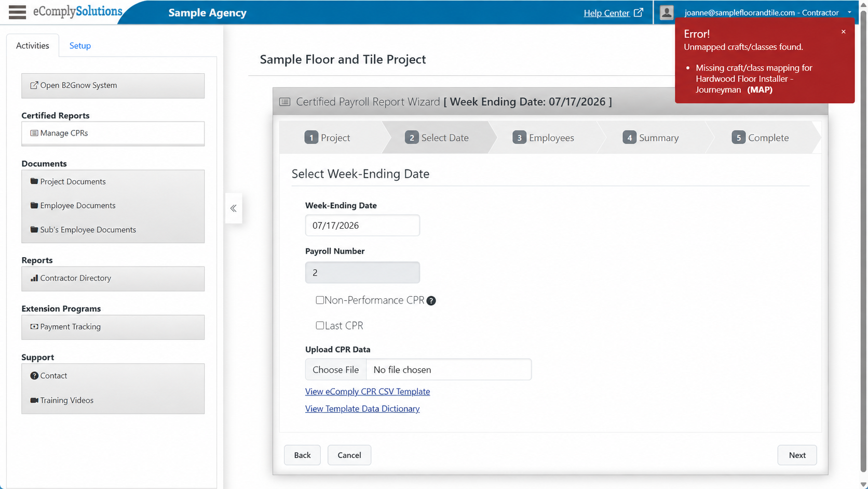Screen dimensions: 868x489
Task: Open the Summary wizard step
Action: click(x=651, y=138)
